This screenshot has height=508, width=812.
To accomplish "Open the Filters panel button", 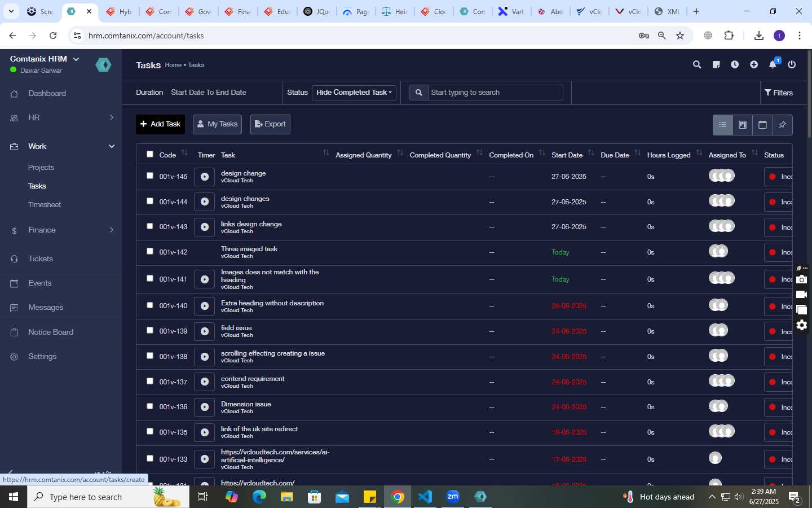I will click(779, 93).
